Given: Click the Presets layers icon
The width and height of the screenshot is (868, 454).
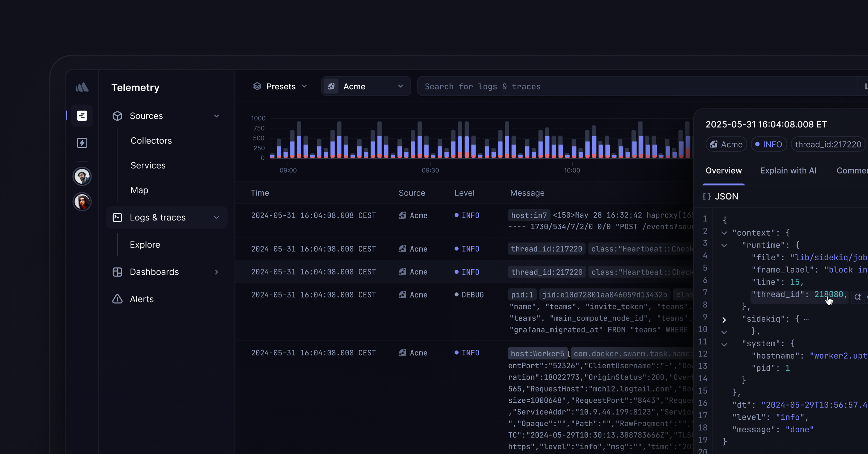Looking at the screenshot, I should coord(257,86).
